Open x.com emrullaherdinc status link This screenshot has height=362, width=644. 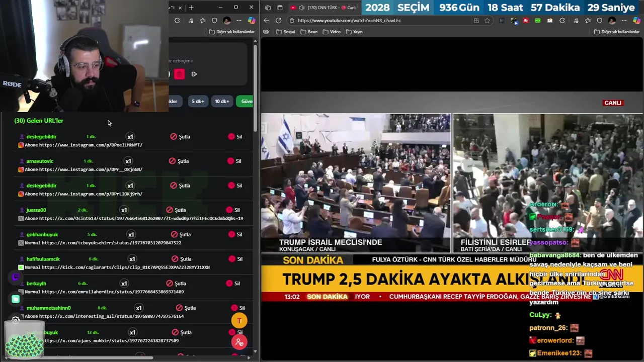(113, 292)
